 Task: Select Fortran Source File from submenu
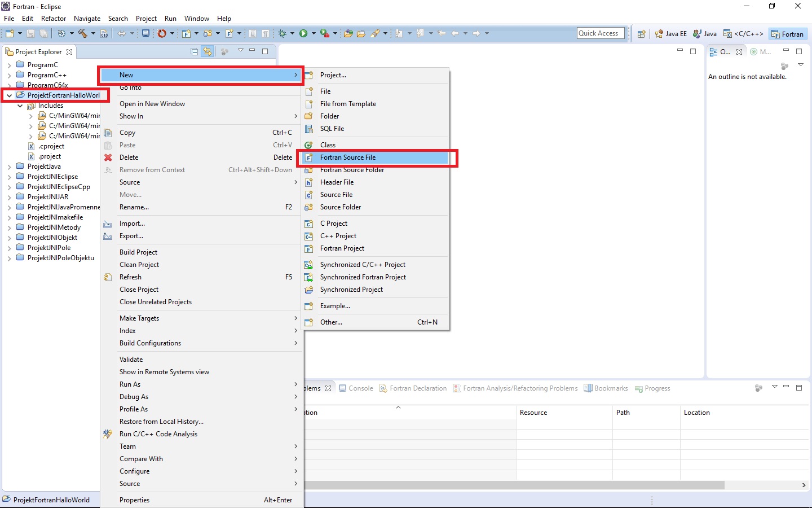(x=347, y=157)
